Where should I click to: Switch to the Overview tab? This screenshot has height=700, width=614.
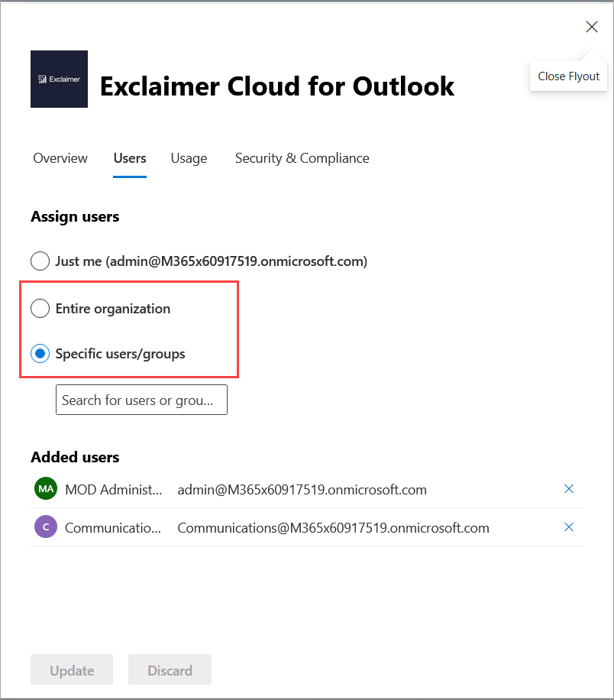(x=60, y=158)
